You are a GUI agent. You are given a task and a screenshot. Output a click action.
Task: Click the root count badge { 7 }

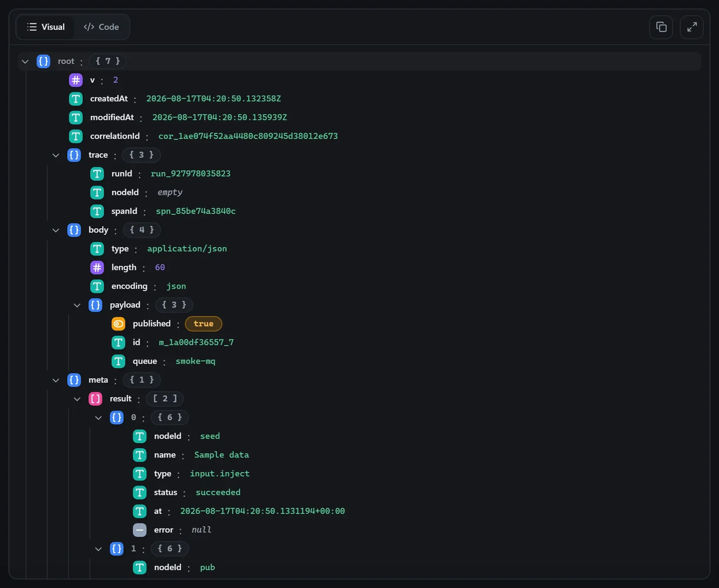tap(108, 61)
